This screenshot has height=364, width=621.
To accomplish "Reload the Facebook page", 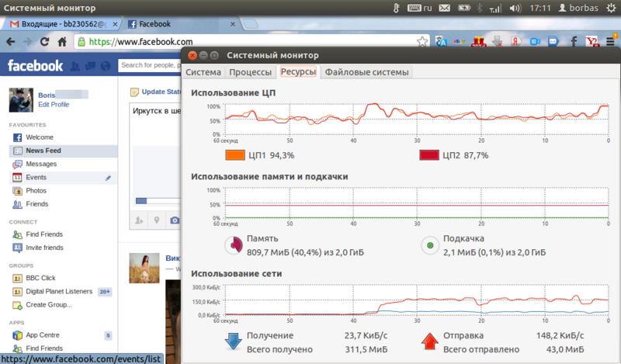I will pyautogui.click(x=44, y=42).
